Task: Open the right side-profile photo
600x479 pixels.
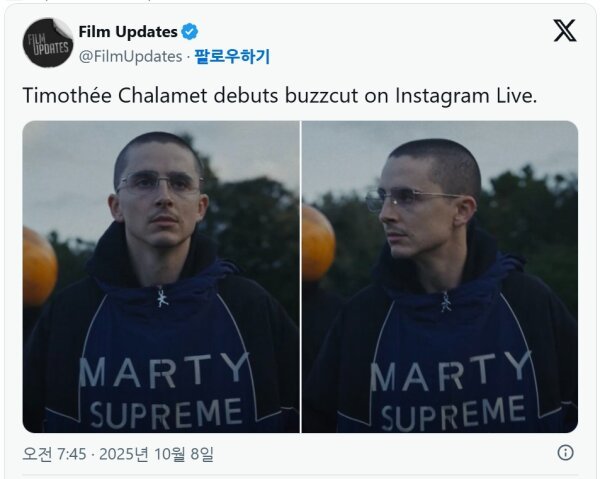Action: [x=440, y=277]
